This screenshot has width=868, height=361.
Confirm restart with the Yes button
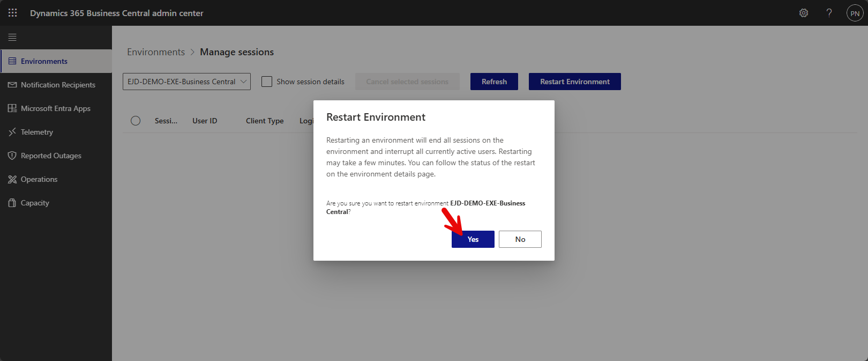point(473,239)
